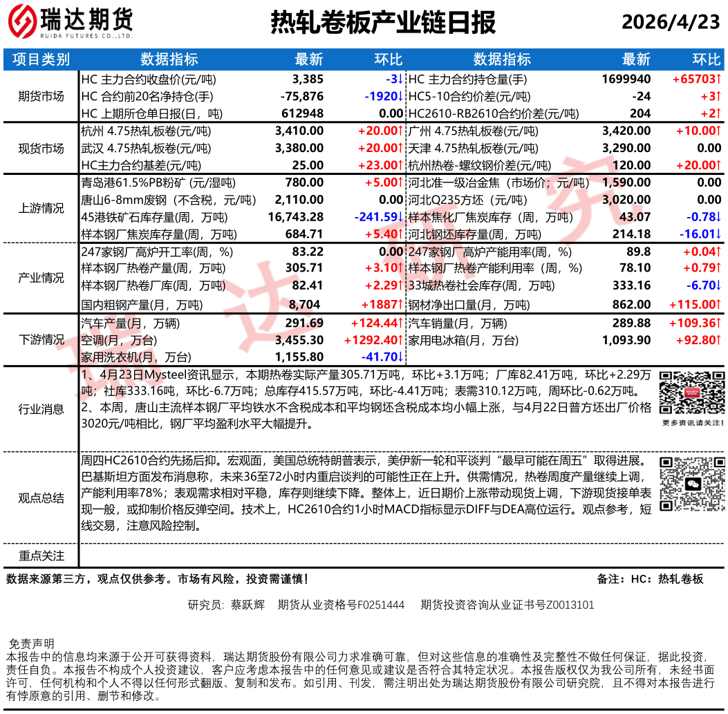The height and width of the screenshot is (714, 728).
Task: Click the 项目类别 column header
Action: coord(41,59)
